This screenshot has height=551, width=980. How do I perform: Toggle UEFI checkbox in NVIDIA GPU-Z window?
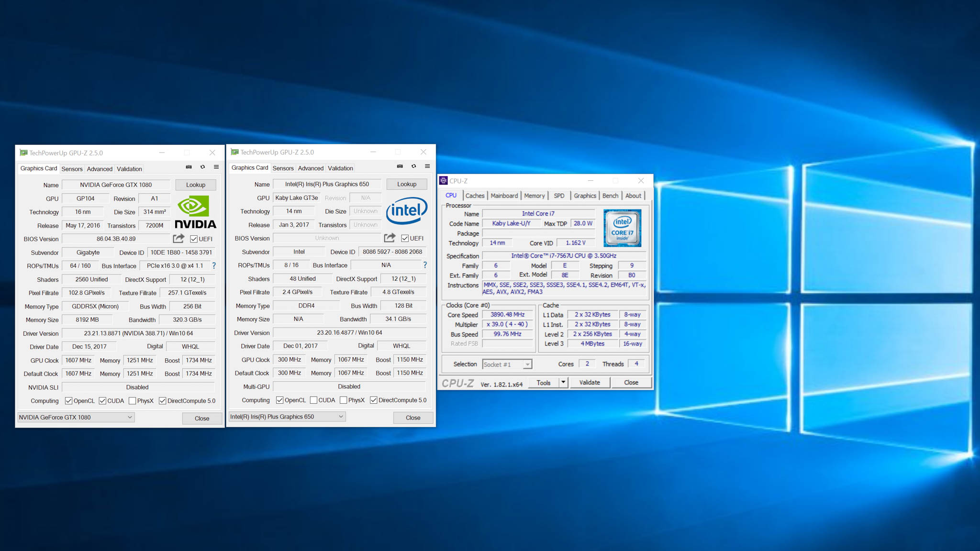coord(194,239)
